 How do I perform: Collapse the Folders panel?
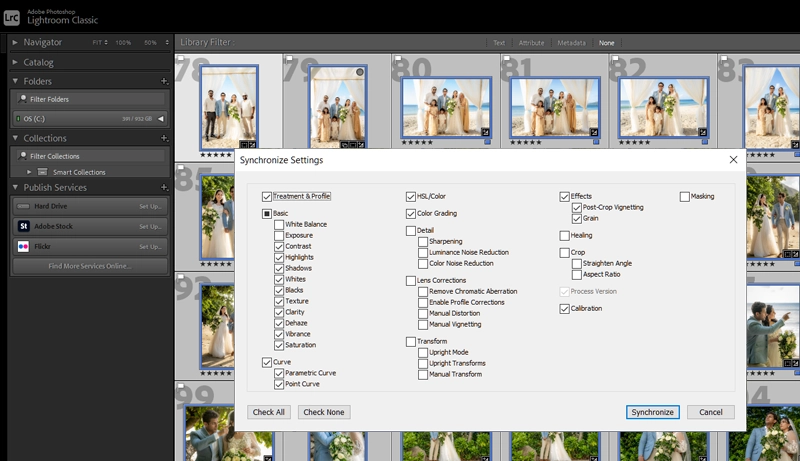[x=15, y=81]
